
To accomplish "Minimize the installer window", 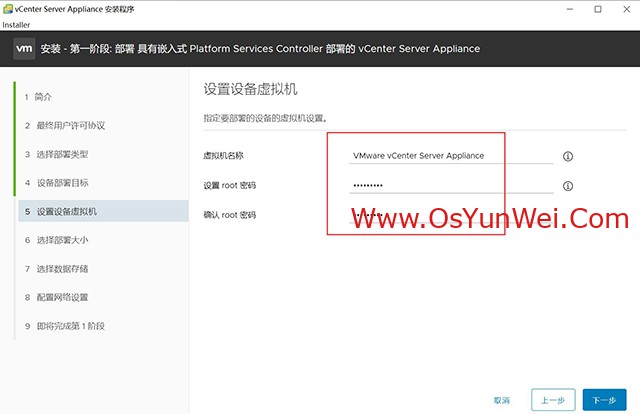I will [570, 9].
